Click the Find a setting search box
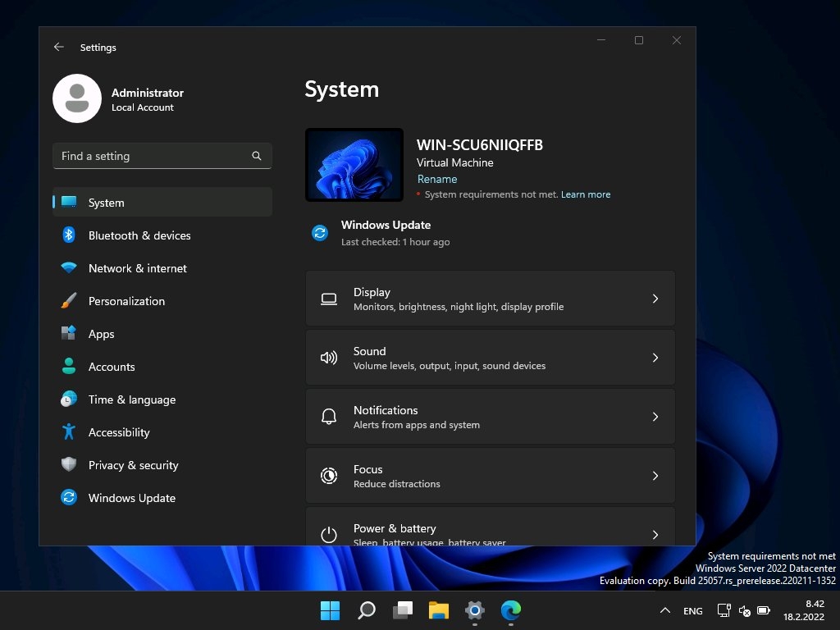The height and width of the screenshot is (630, 840). (x=162, y=156)
